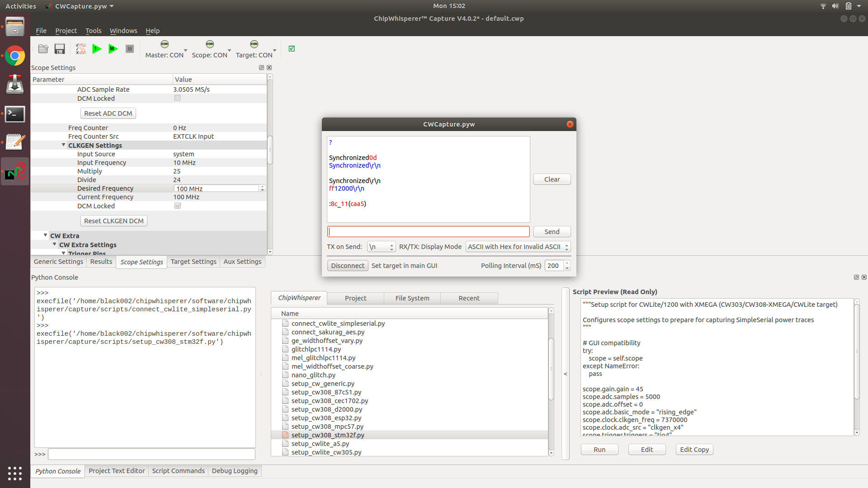Open Scope connection dropdown arrow
The height and width of the screenshot is (488, 868).
pos(229,50)
